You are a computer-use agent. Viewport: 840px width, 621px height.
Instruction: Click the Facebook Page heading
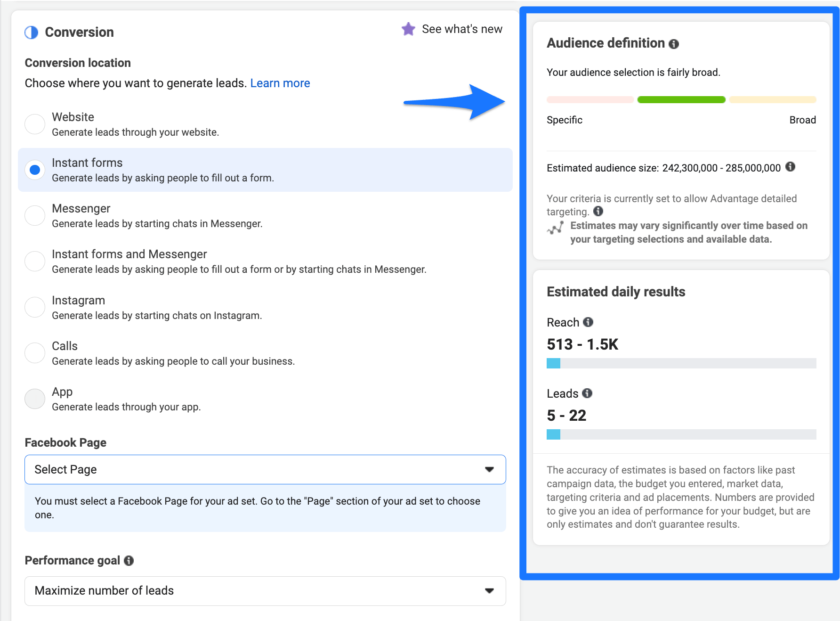pos(65,443)
